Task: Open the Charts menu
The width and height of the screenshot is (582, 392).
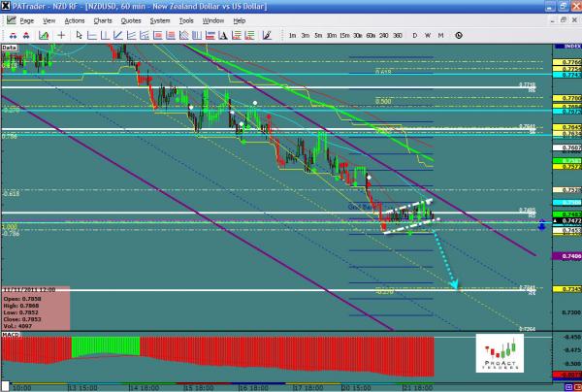Action: 102,20
